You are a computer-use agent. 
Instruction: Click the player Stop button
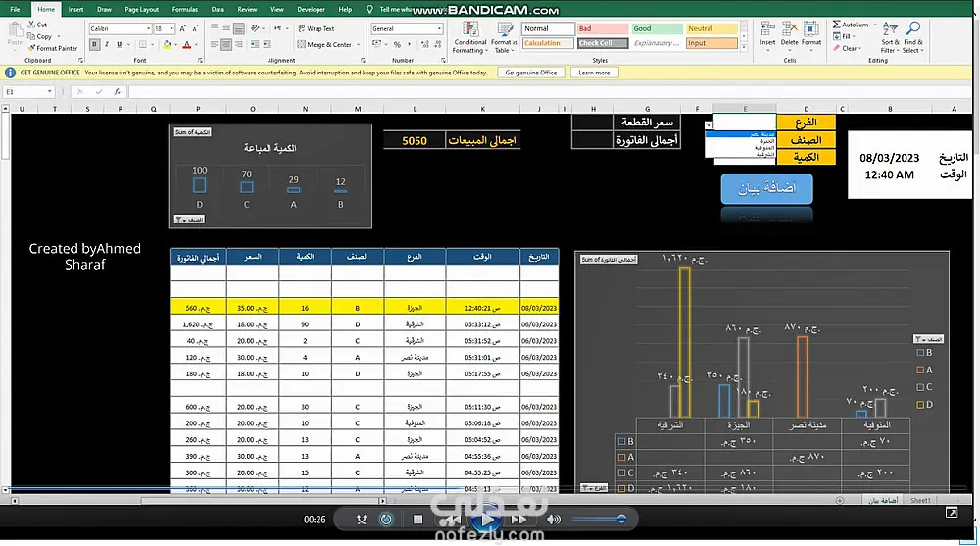click(x=418, y=520)
